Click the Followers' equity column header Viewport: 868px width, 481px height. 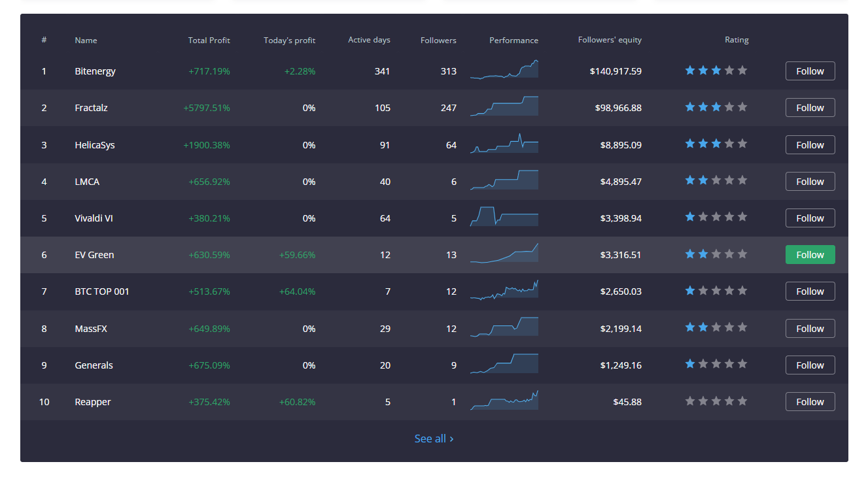610,40
